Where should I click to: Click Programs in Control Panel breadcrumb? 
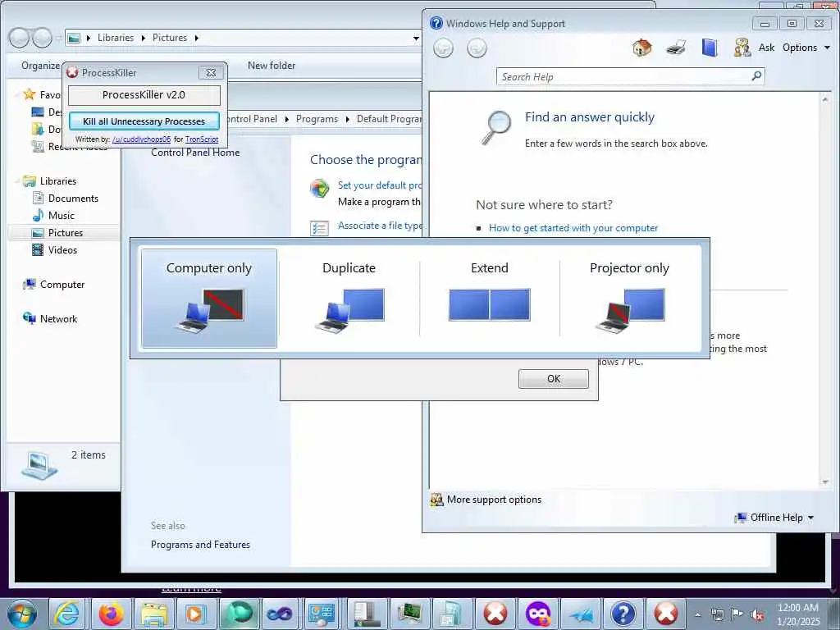click(x=317, y=119)
